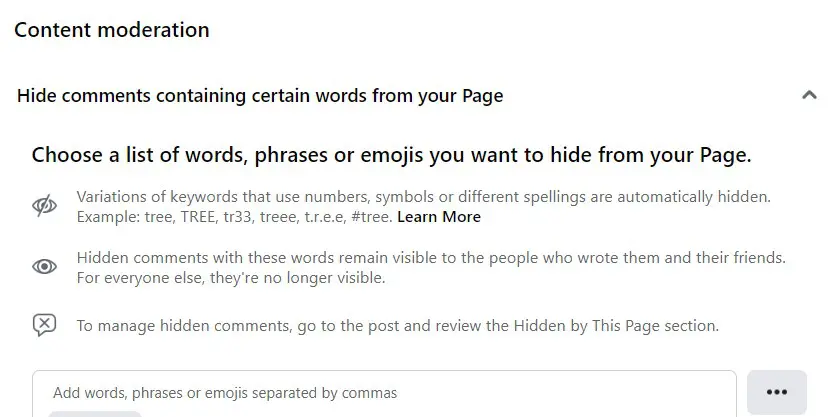Click the speech bubble with X icon

(x=44, y=325)
